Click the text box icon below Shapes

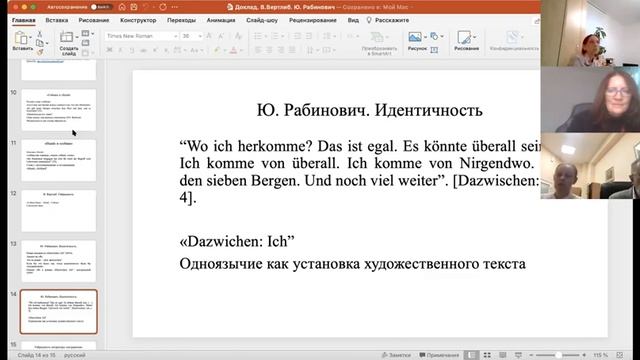(434, 50)
